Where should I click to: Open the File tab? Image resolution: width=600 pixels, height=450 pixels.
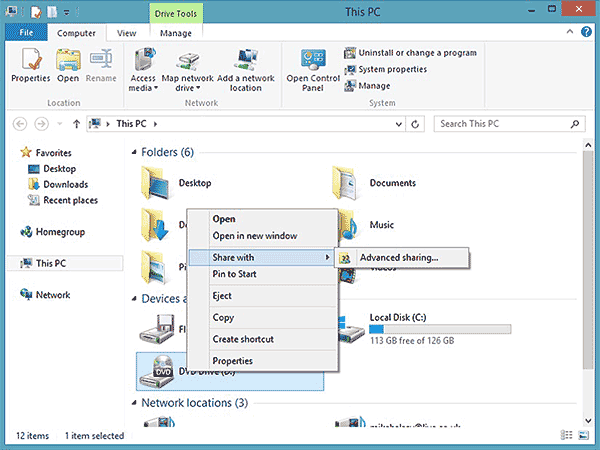pos(26,32)
